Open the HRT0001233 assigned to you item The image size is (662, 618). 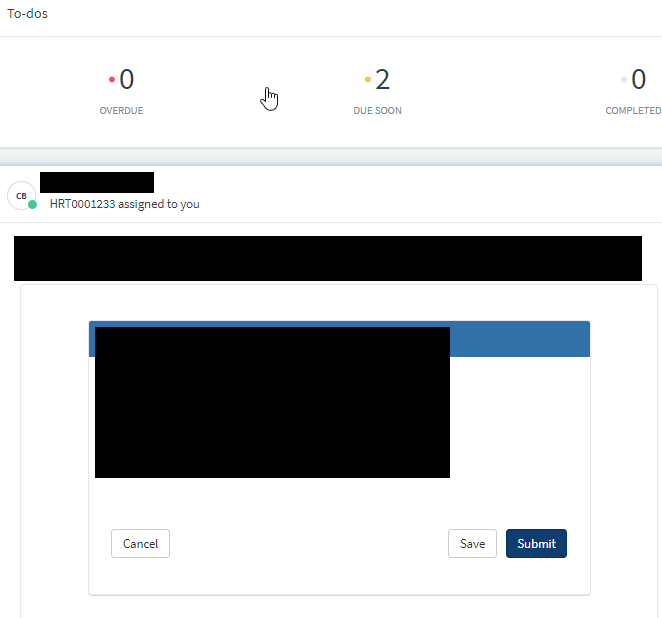click(x=125, y=204)
